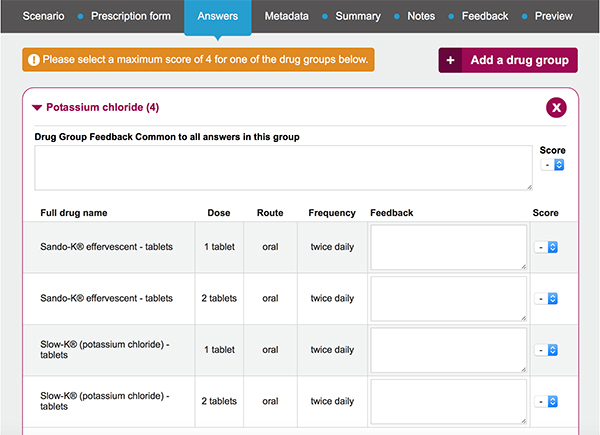
Task: Switch to the Scenario tab
Action: (x=44, y=16)
